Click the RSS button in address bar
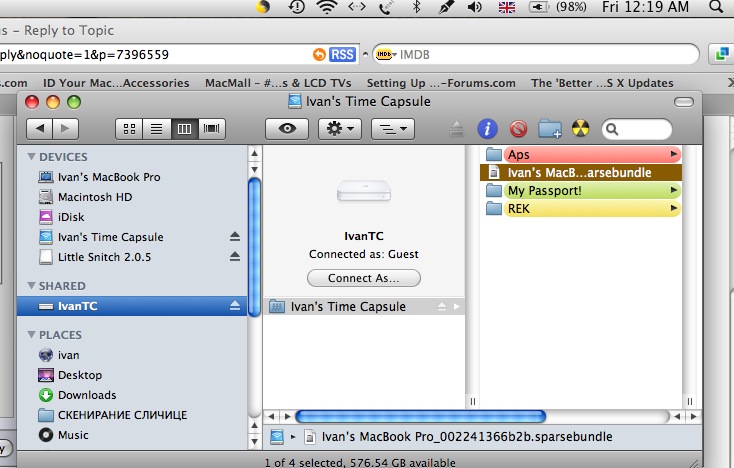This screenshot has width=734, height=468. 342,55
